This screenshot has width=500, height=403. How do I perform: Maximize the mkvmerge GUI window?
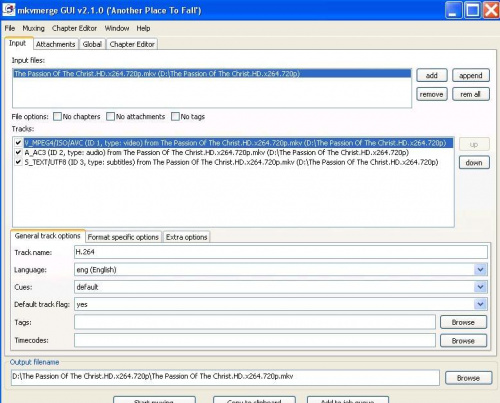(473, 10)
